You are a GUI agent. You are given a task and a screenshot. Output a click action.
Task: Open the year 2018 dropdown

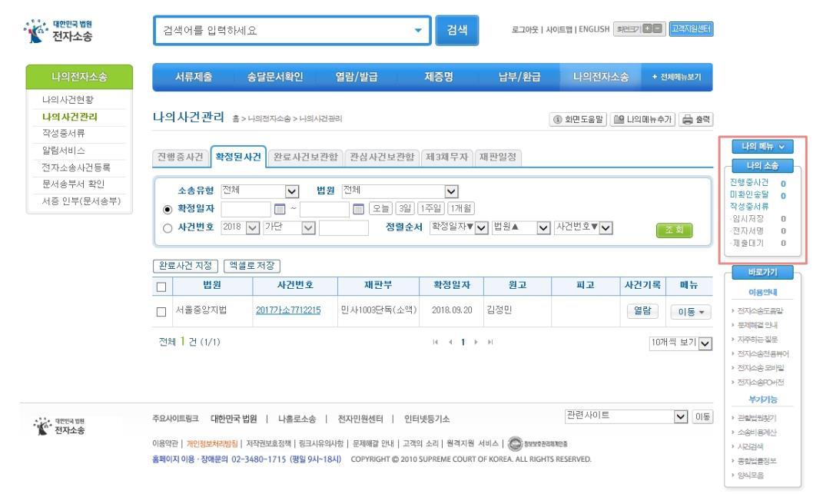(x=241, y=227)
